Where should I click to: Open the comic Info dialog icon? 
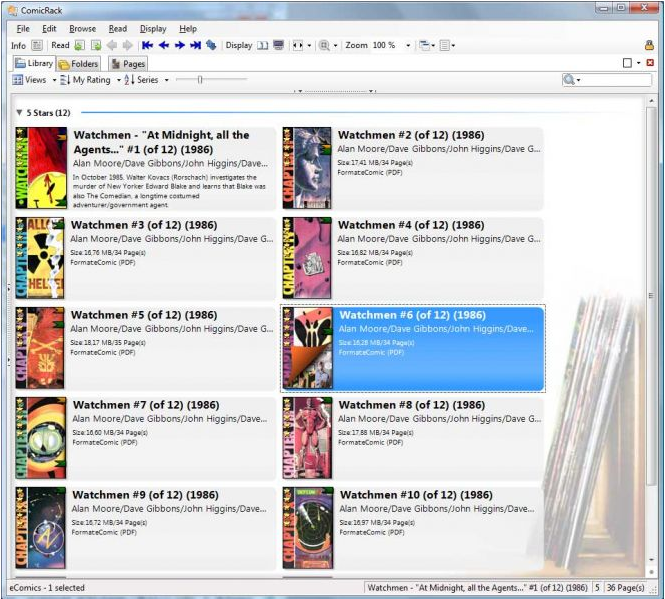(x=37, y=45)
